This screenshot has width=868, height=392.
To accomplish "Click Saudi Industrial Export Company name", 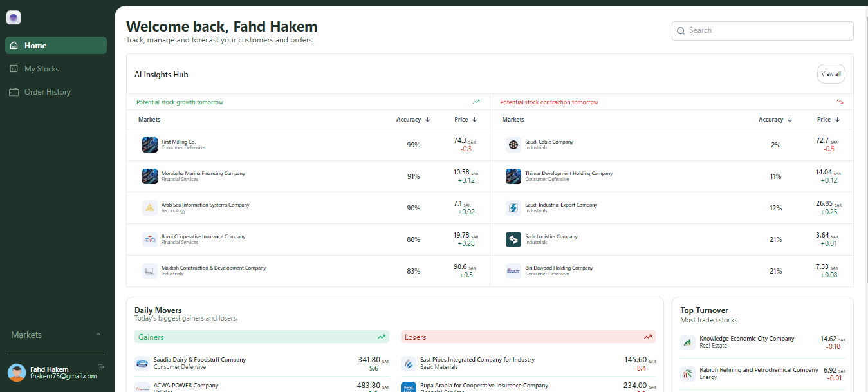I will tap(561, 205).
